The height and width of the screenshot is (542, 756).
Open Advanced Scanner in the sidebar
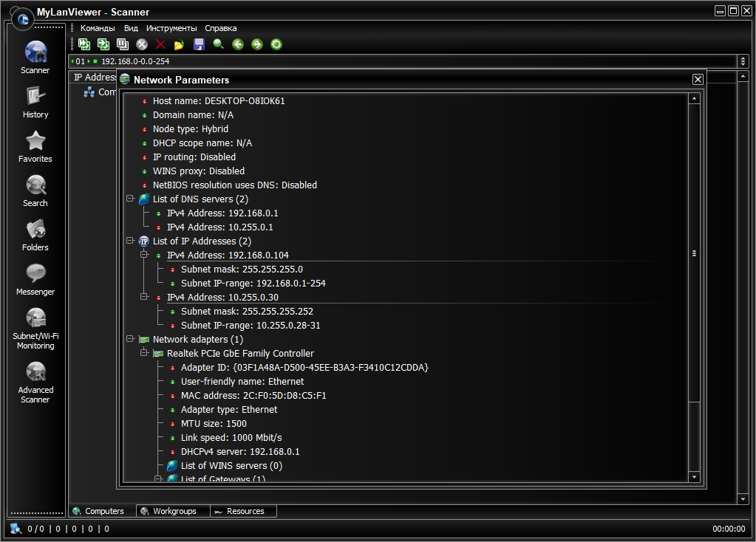(x=35, y=383)
